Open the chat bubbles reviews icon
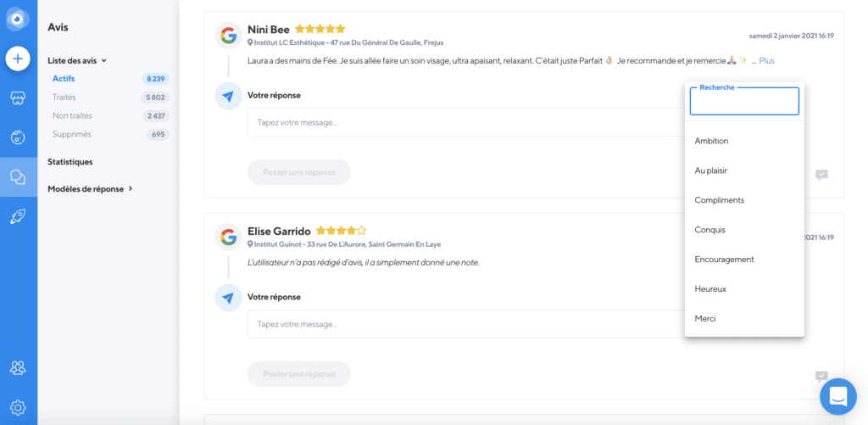 pyautogui.click(x=19, y=177)
